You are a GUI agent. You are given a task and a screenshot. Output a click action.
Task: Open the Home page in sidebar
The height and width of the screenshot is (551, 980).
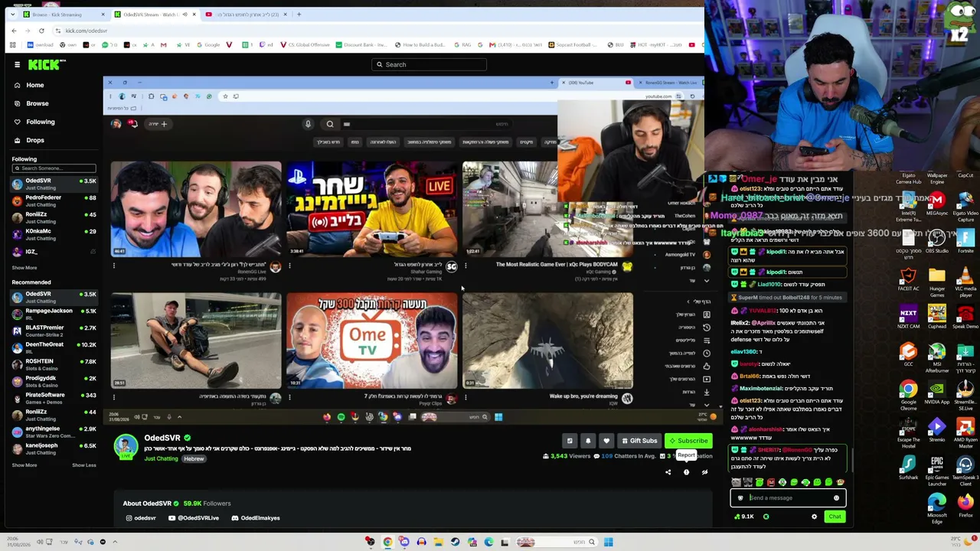coord(34,85)
